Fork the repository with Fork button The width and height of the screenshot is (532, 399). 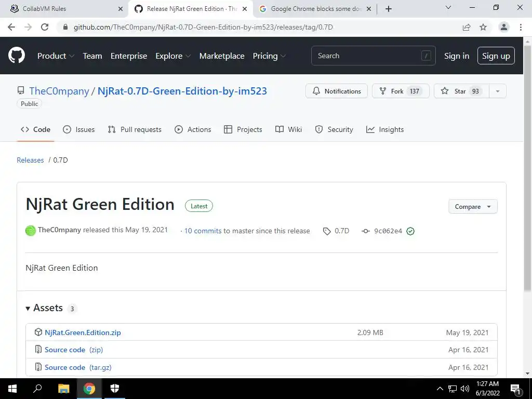click(x=401, y=91)
